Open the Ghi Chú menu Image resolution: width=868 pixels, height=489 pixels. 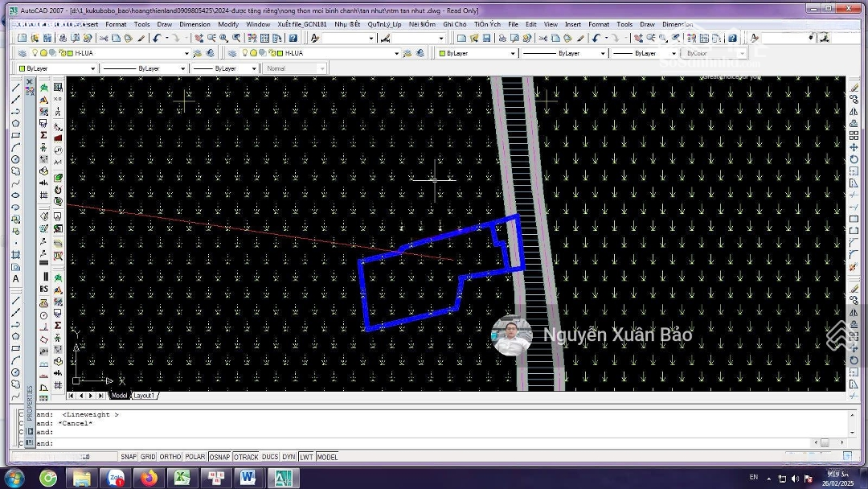pos(454,24)
